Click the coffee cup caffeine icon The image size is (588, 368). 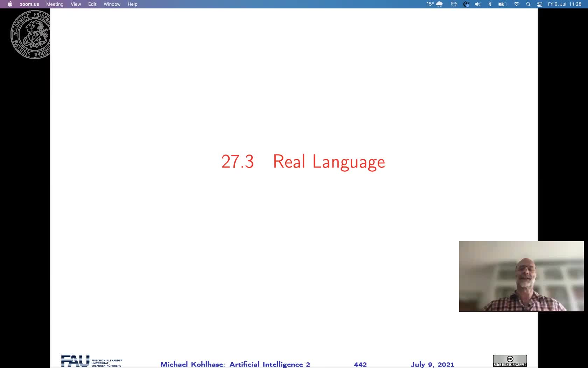(x=454, y=4)
